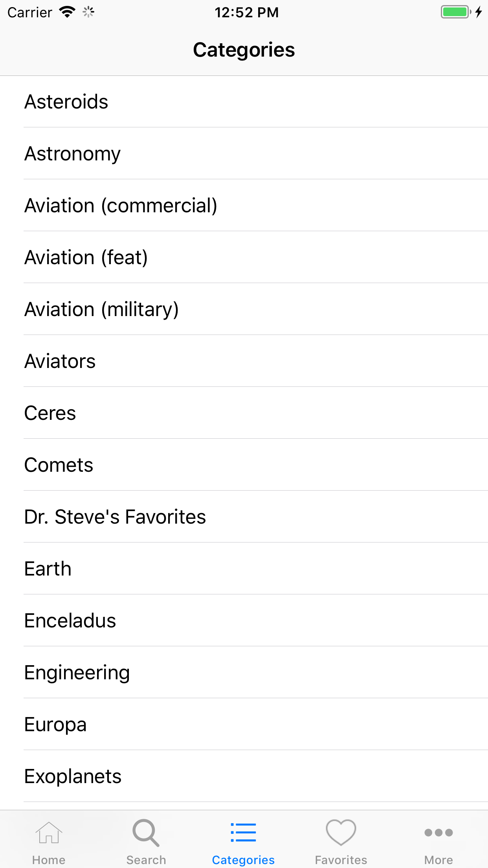The image size is (488, 868).
Task: Tap the Home house icon
Action: click(49, 833)
